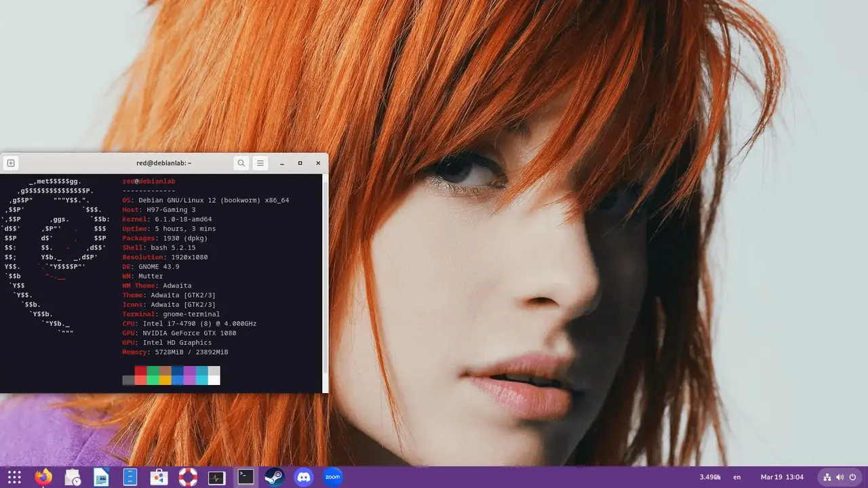Click the Uptime: 5 hours, 3 mins line
868x488 pixels.
169,229
